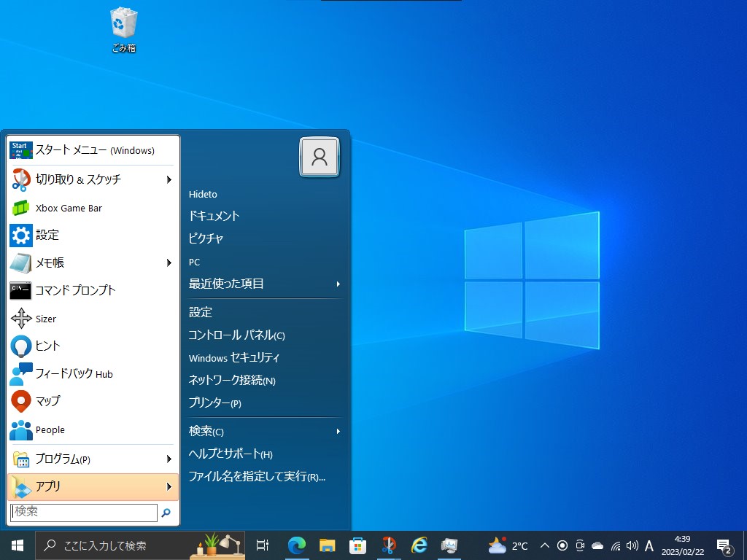This screenshot has height=560, width=747.
Task: Launch メモ帳 notepad icon
Action: tap(21, 262)
